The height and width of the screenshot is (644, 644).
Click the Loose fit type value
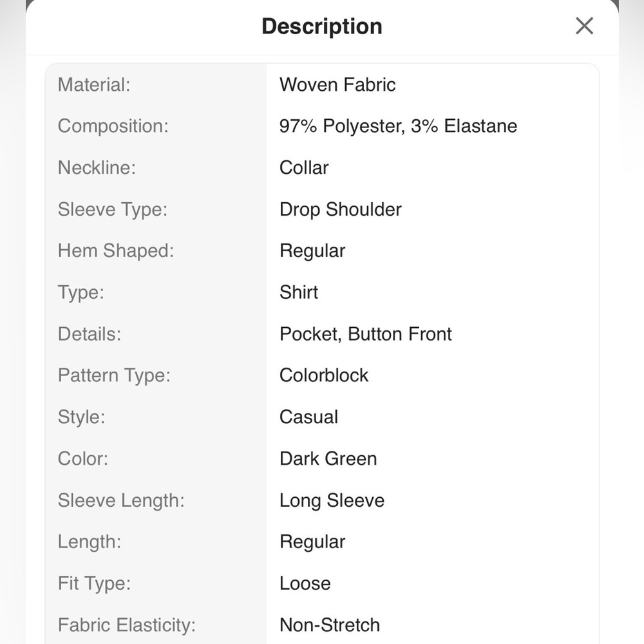[x=305, y=583]
